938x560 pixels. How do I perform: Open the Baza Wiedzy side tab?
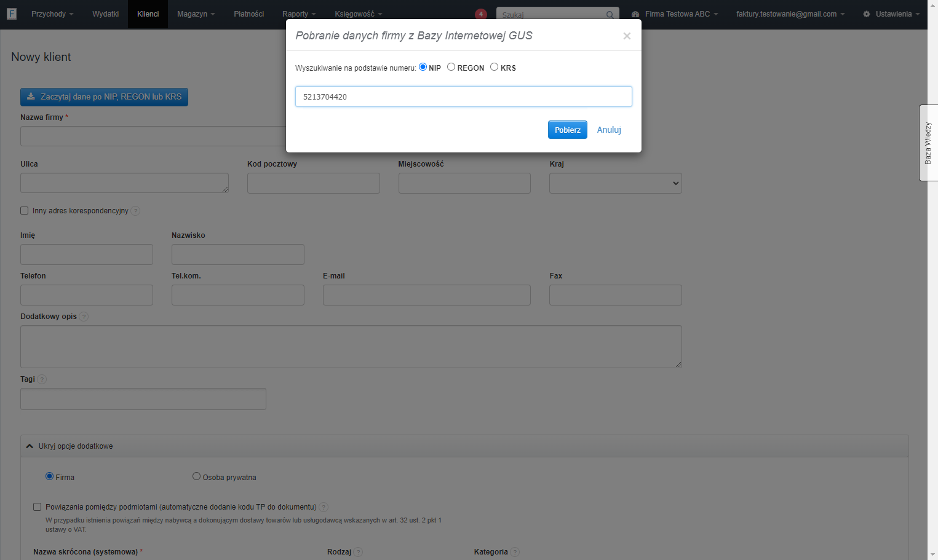pyautogui.click(x=928, y=143)
